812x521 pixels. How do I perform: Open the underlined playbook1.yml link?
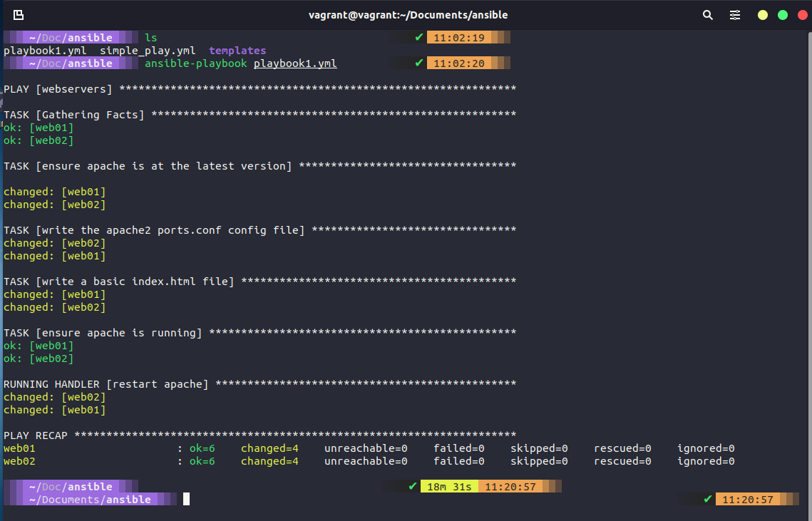[294, 63]
